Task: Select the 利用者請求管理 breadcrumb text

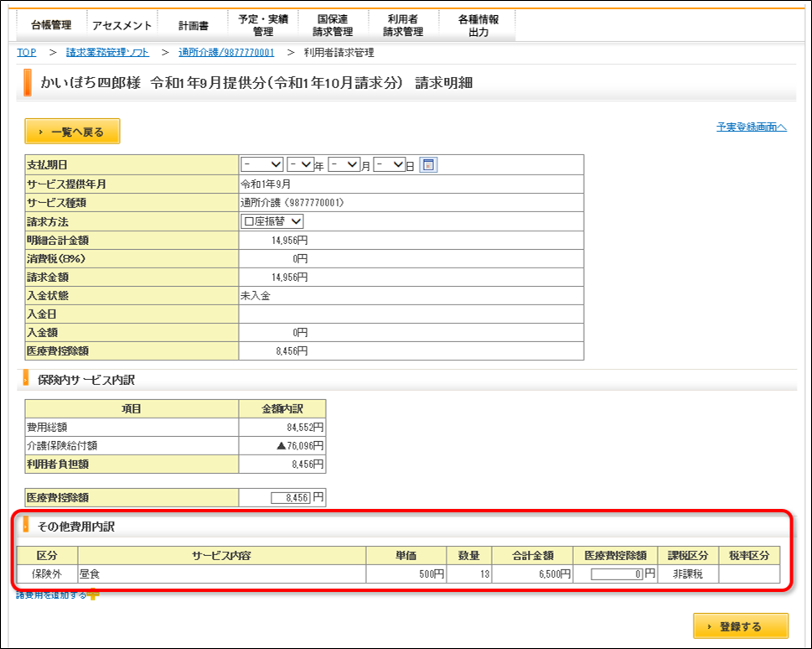Action: (x=339, y=52)
